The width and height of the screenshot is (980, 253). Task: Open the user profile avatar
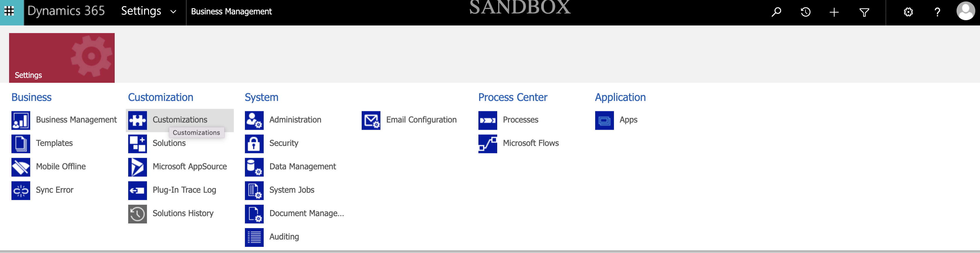tap(965, 11)
